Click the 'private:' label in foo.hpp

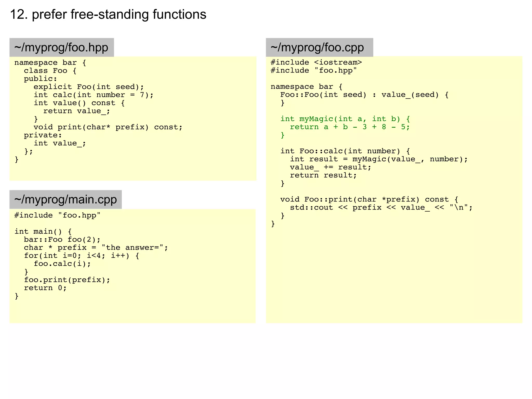tap(43, 135)
